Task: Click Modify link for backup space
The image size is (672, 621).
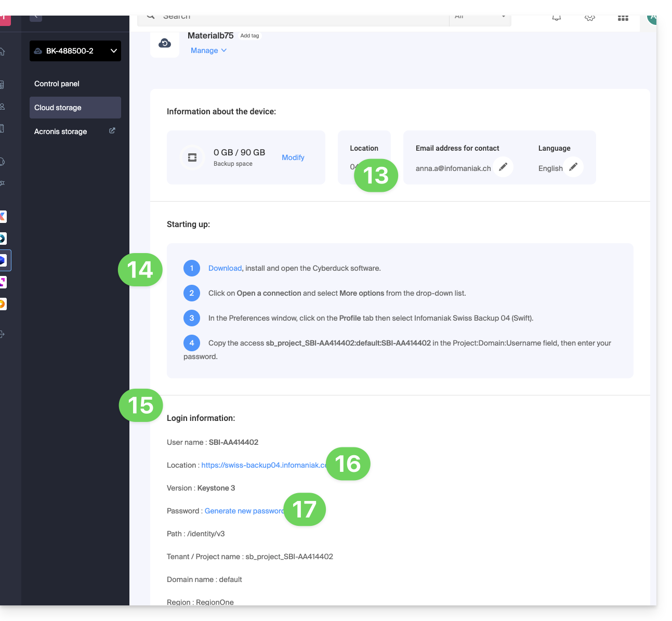Action: (x=293, y=157)
